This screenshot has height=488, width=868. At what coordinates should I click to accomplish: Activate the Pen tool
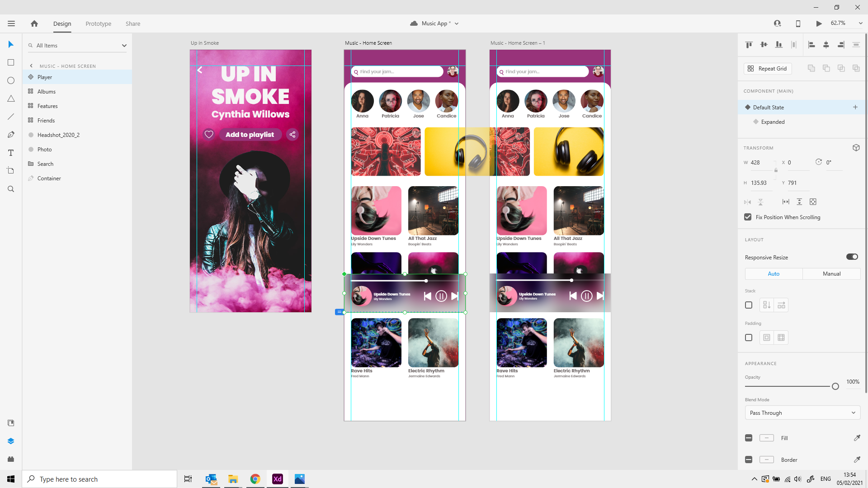click(11, 134)
